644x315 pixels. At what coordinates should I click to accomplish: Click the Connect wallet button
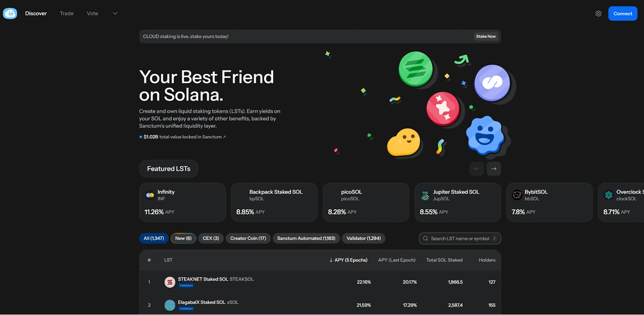coord(623,13)
